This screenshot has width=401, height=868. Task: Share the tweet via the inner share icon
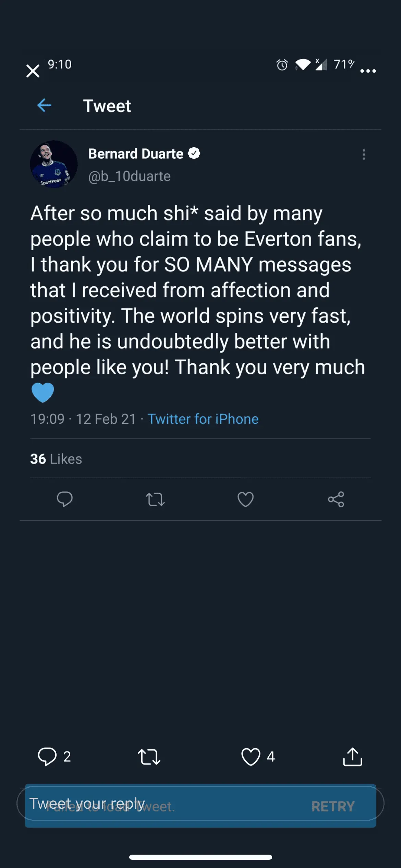click(336, 499)
